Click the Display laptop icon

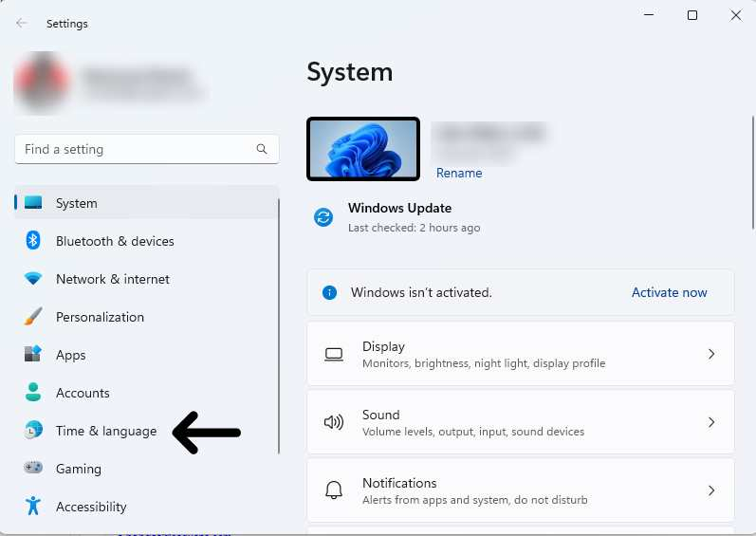pyautogui.click(x=334, y=354)
